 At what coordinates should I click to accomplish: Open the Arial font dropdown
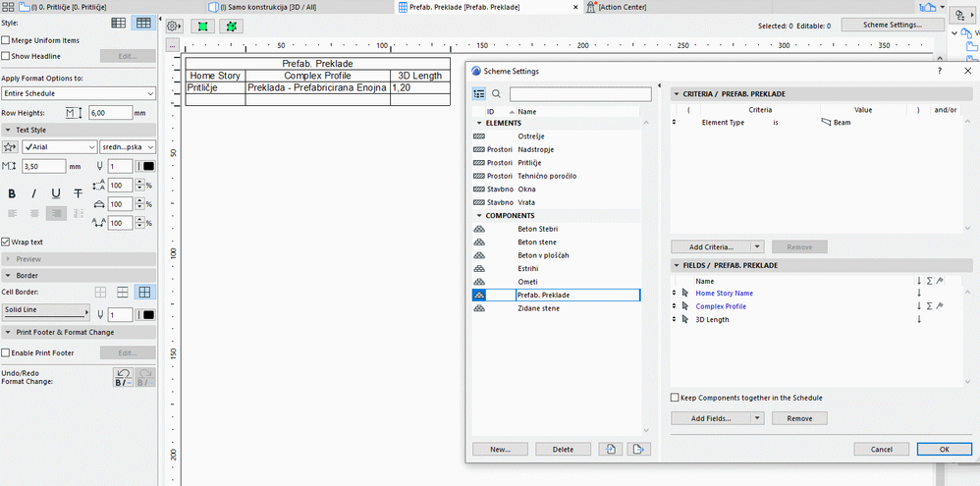[59, 147]
